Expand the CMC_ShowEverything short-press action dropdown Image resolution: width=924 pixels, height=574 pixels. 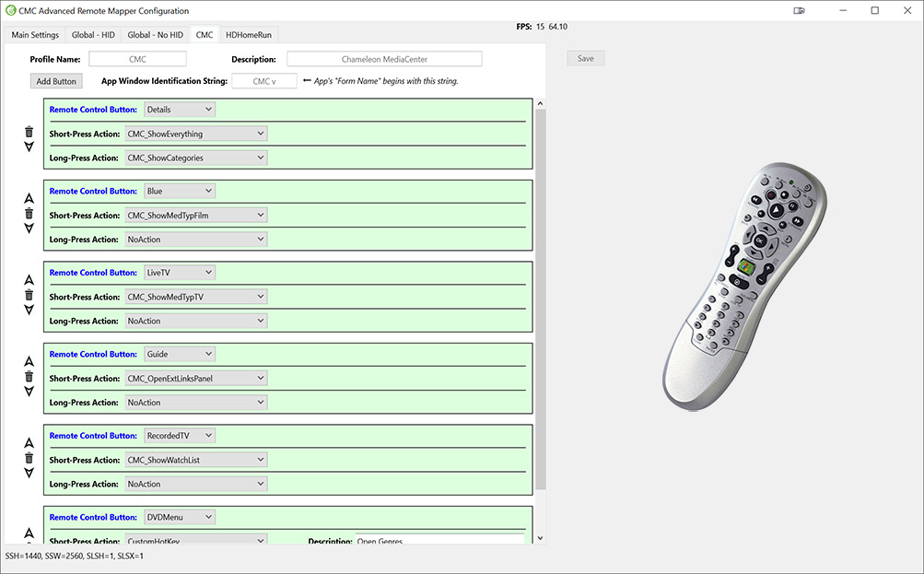pos(195,134)
